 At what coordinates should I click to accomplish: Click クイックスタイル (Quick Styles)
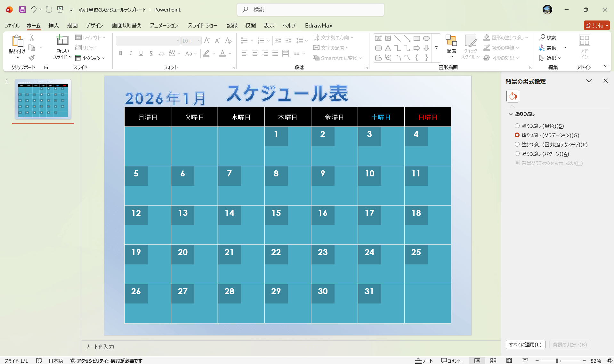coord(470,47)
